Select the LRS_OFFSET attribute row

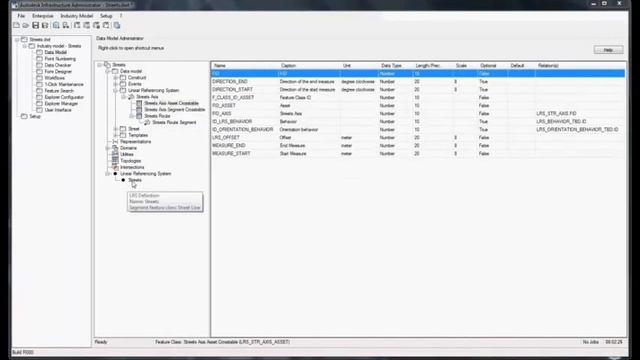pyautogui.click(x=418, y=138)
